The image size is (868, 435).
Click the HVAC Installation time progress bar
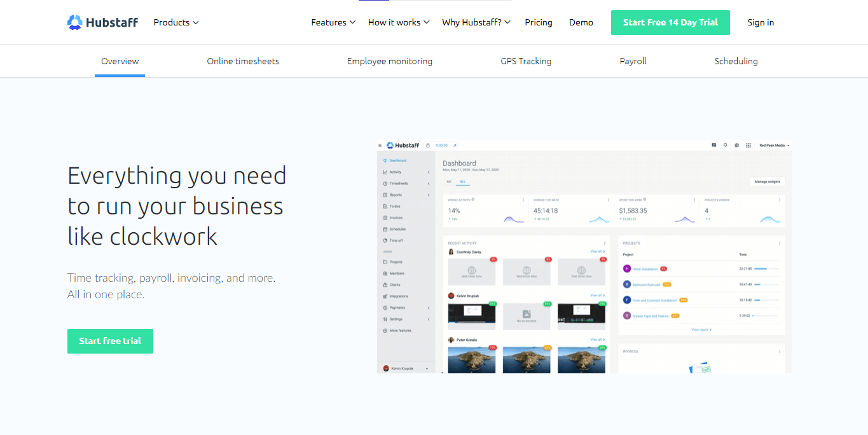tap(766, 269)
